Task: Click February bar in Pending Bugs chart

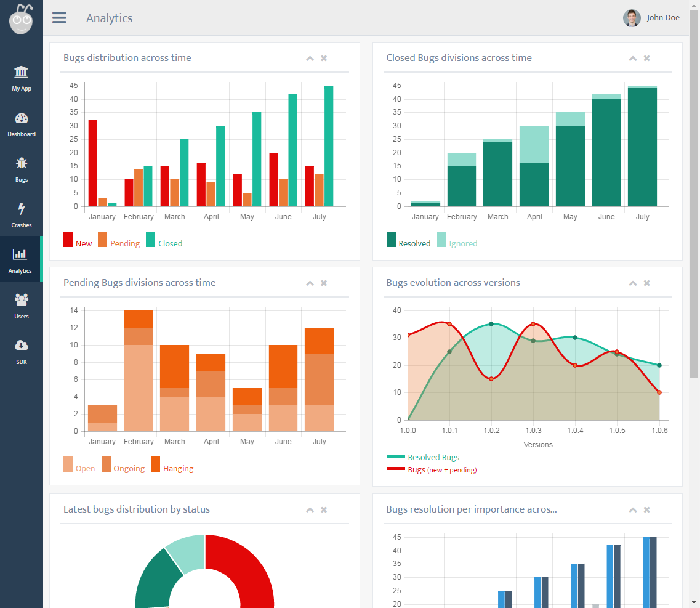Action: [139, 370]
